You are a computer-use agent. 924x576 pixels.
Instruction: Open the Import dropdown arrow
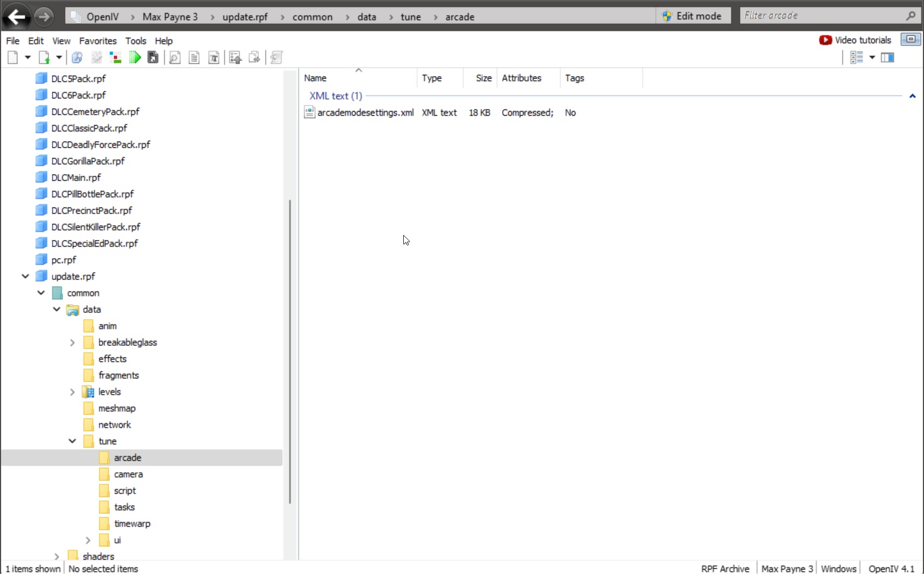59,57
